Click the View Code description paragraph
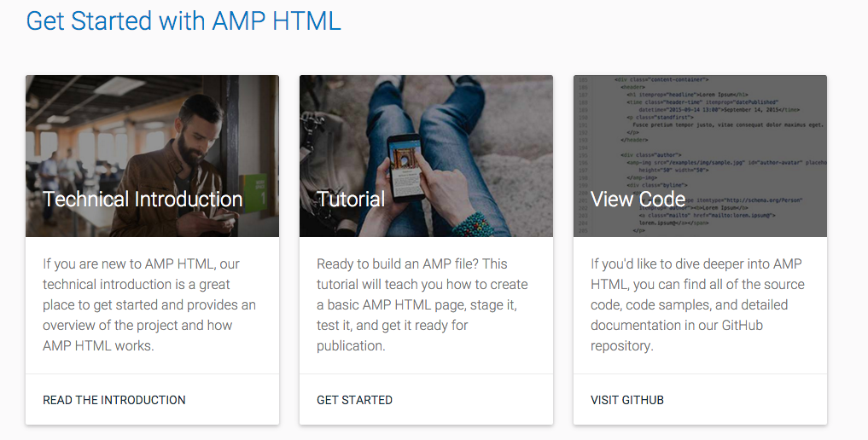The width and height of the screenshot is (868, 440). (x=697, y=304)
